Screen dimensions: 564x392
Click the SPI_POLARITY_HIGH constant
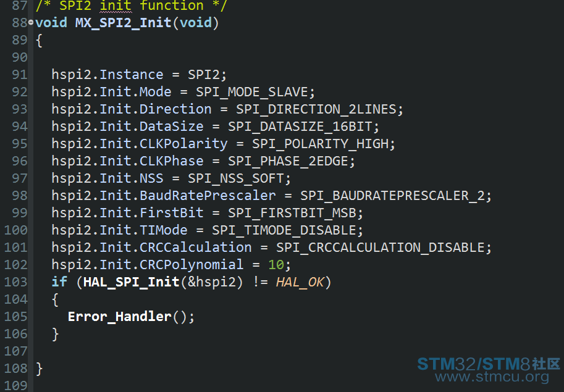tap(320, 144)
